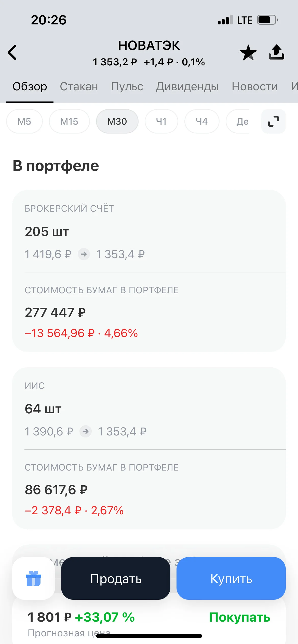The width and height of the screenshot is (298, 644).
Task: Open the Дивиденды tab
Action: pyautogui.click(x=187, y=86)
